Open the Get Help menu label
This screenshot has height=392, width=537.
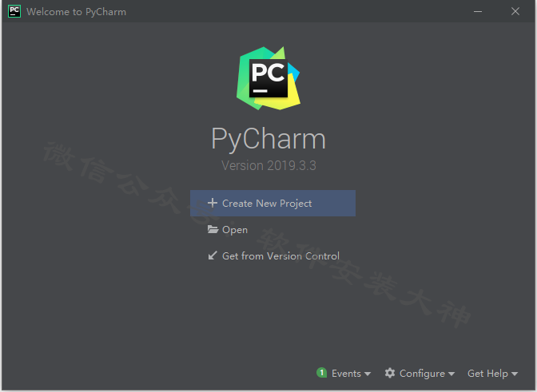click(x=487, y=373)
